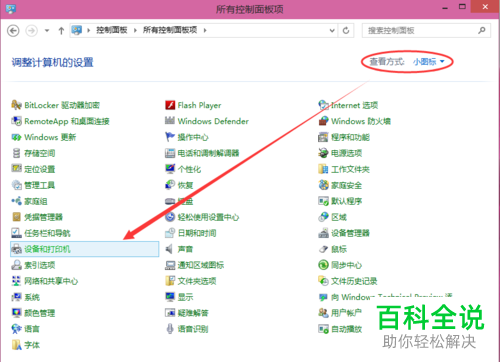Open the 家庭组 icon
Viewport: 500px width, 362px height.
pyautogui.click(x=16, y=201)
